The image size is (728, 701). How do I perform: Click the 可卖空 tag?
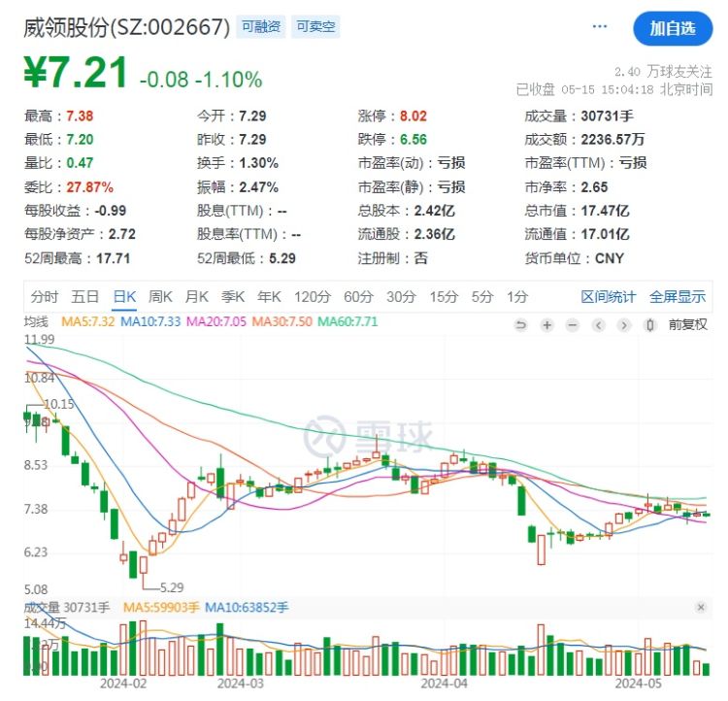click(x=315, y=26)
